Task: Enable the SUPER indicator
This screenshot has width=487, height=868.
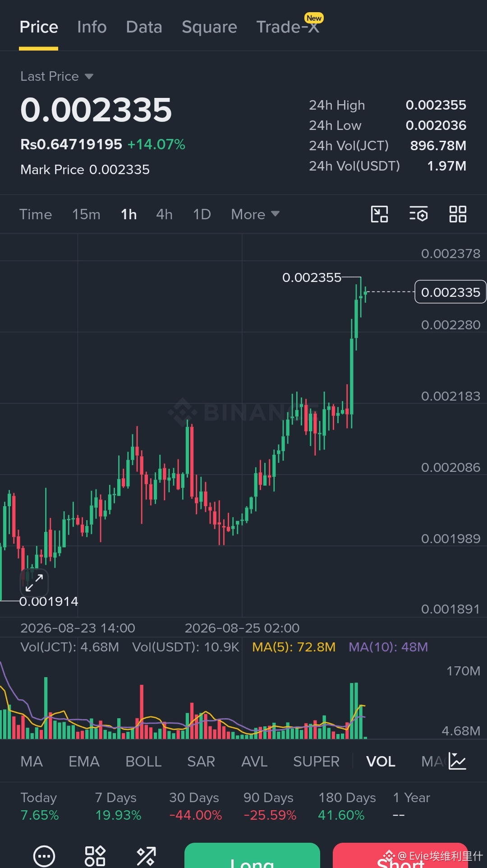Action: pos(316,762)
